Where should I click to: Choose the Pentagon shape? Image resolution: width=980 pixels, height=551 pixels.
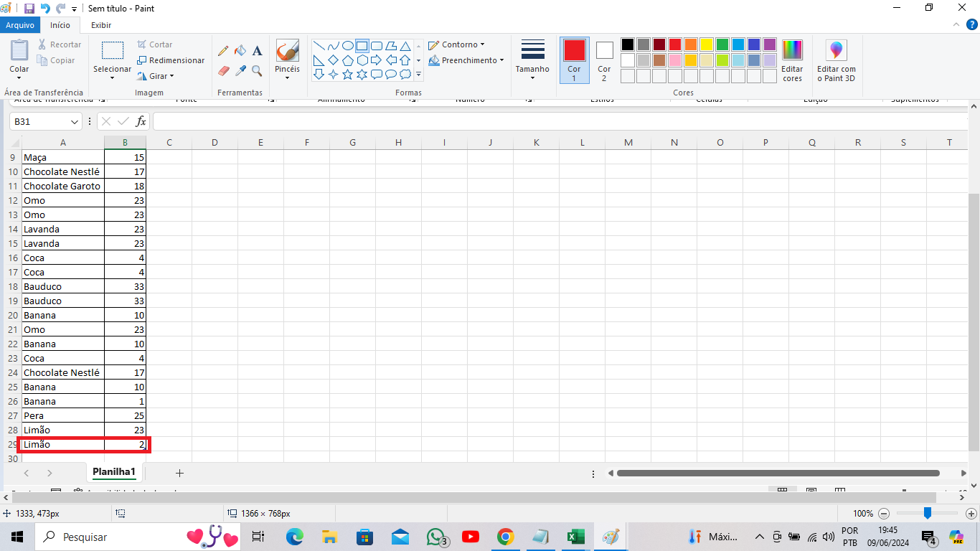pos(348,60)
